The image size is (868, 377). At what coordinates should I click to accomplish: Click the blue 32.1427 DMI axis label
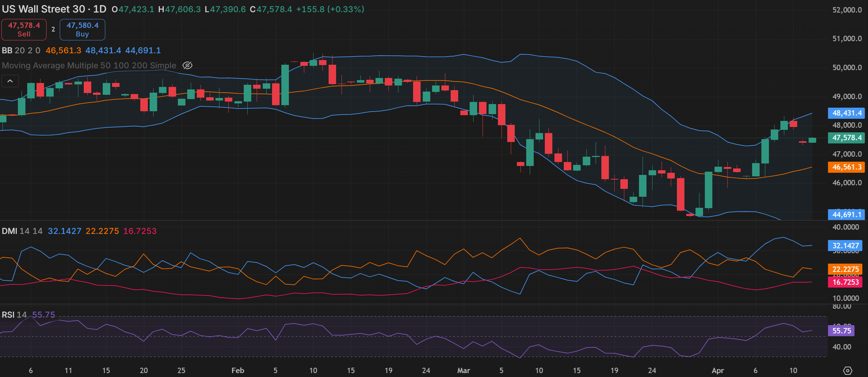845,246
